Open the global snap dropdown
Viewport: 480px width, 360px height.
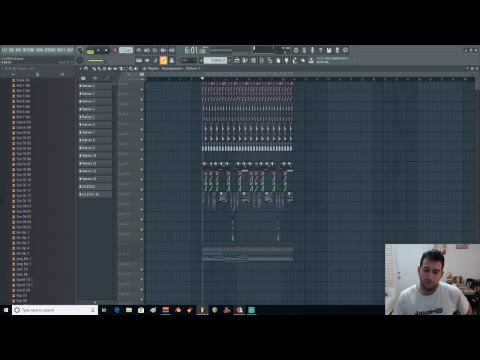tap(189, 60)
